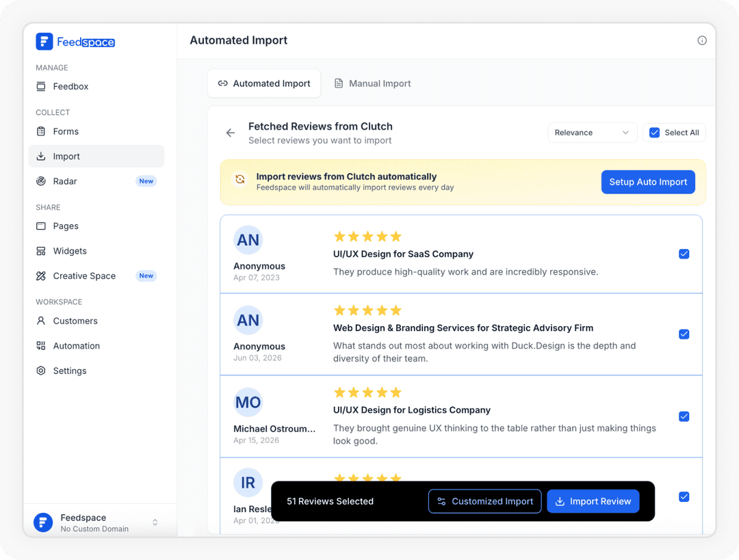Uncheck the UI/UX Design for SaaS Company review
The height and width of the screenshot is (560, 739).
tap(684, 254)
